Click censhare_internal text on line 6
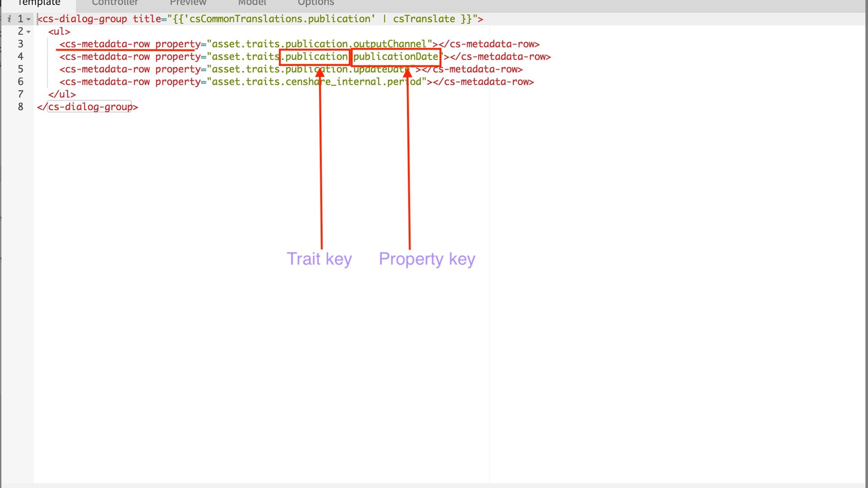The height and width of the screenshot is (488, 868). tap(333, 82)
